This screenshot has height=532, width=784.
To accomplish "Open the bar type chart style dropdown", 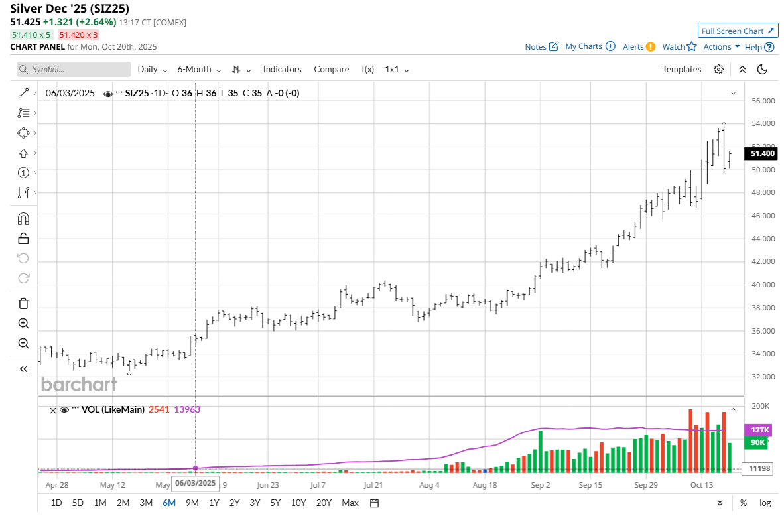I will [x=241, y=70].
